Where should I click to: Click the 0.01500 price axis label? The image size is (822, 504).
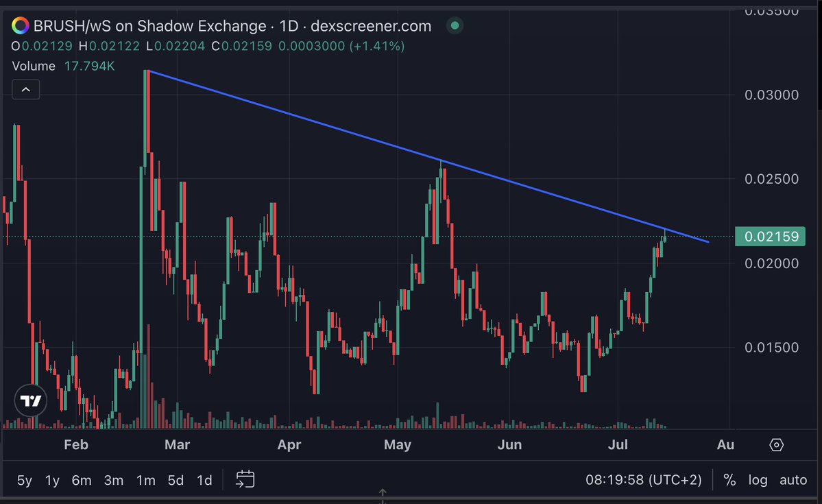772,347
